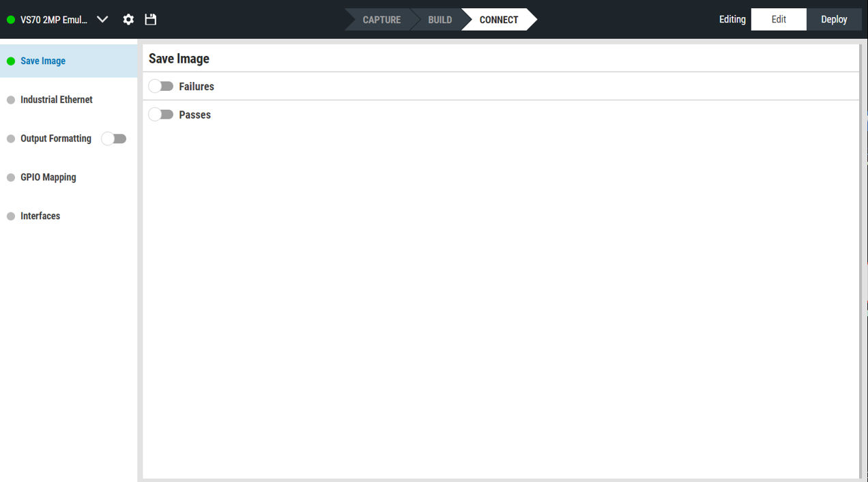Open Output Formatting section

point(56,139)
